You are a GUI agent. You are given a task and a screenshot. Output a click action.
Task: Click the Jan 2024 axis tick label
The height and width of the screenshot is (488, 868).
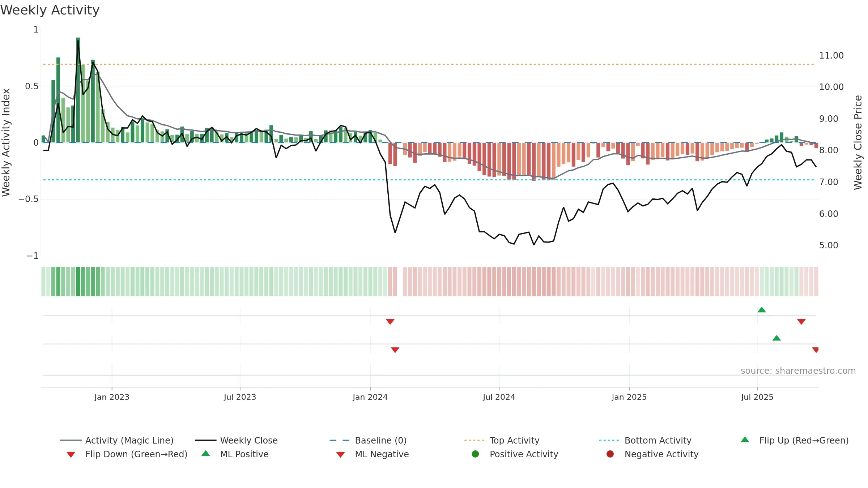pyautogui.click(x=370, y=397)
